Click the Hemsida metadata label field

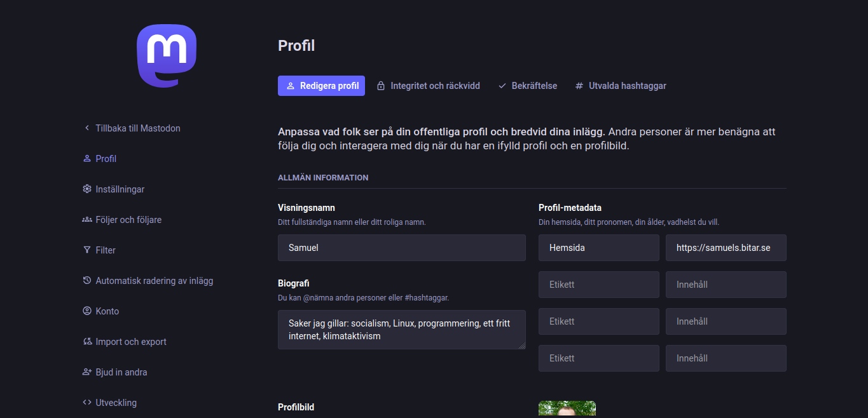pos(598,247)
